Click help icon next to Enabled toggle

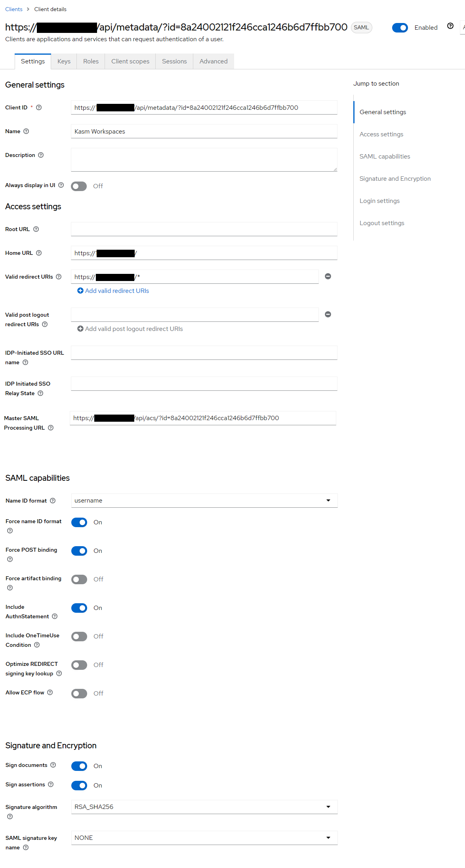click(450, 26)
